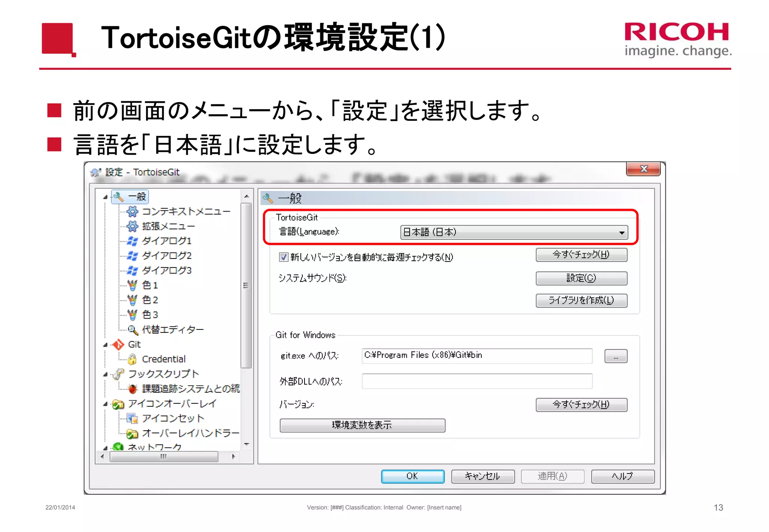Image resolution: width=769 pixels, height=532 pixels.
Task: Click the gear icon for 拡張メニュー
Action: tap(132, 226)
